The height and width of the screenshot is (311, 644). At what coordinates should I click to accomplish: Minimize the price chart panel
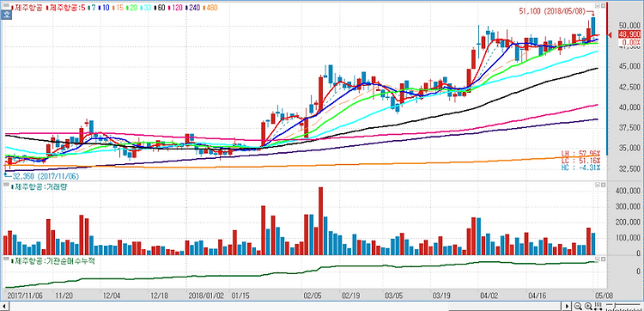click(x=598, y=6)
